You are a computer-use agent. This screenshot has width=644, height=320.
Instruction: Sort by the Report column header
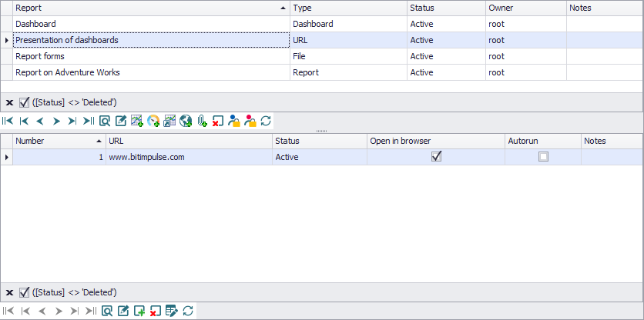click(151, 8)
